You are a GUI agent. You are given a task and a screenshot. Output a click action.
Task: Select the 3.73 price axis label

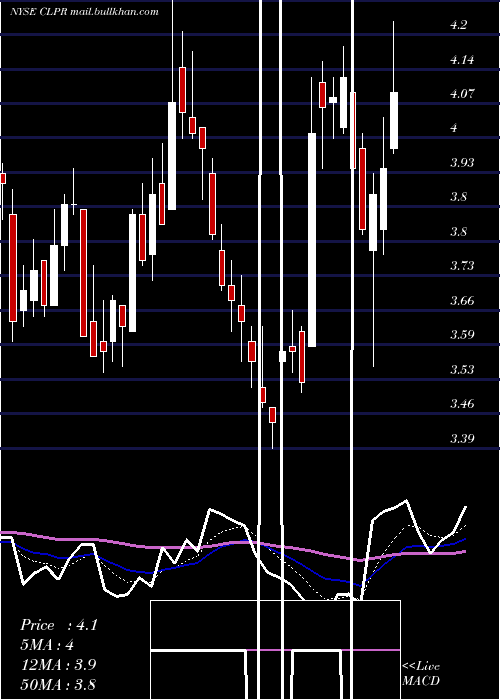click(x=462, y=266)
